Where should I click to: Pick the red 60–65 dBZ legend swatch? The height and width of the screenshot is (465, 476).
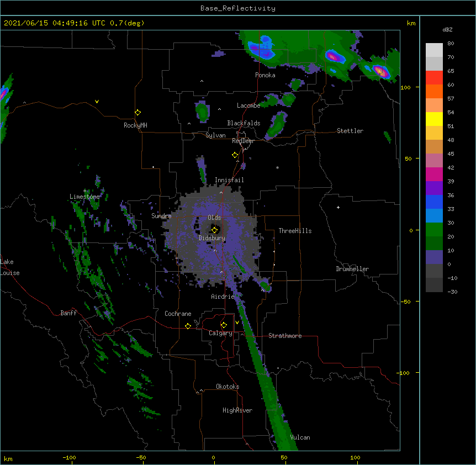click(x=434, y=77)
